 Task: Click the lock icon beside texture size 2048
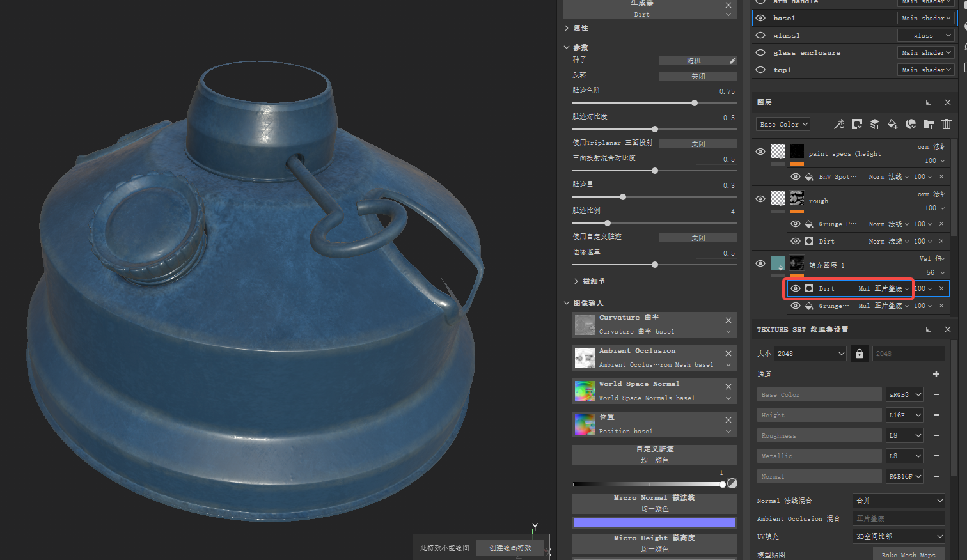[x=859, y=353]
